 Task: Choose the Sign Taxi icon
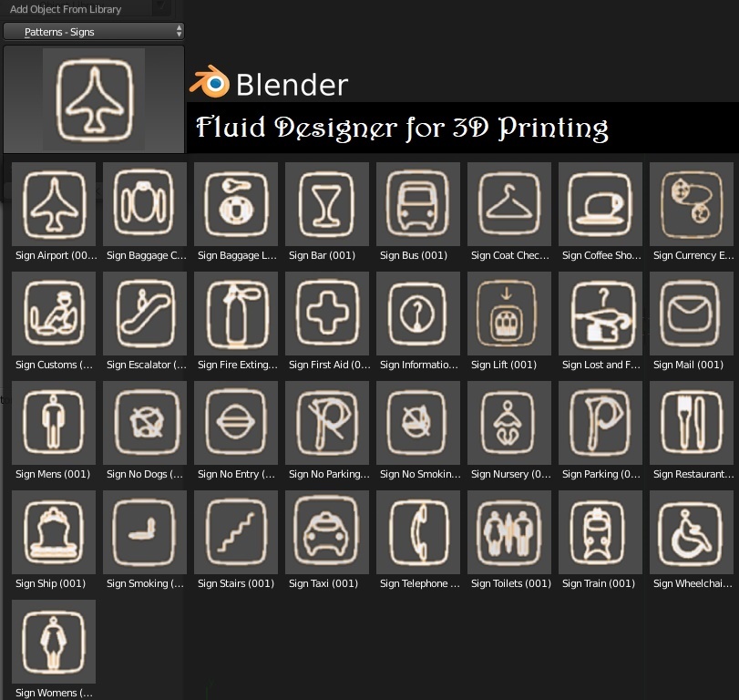327,532
